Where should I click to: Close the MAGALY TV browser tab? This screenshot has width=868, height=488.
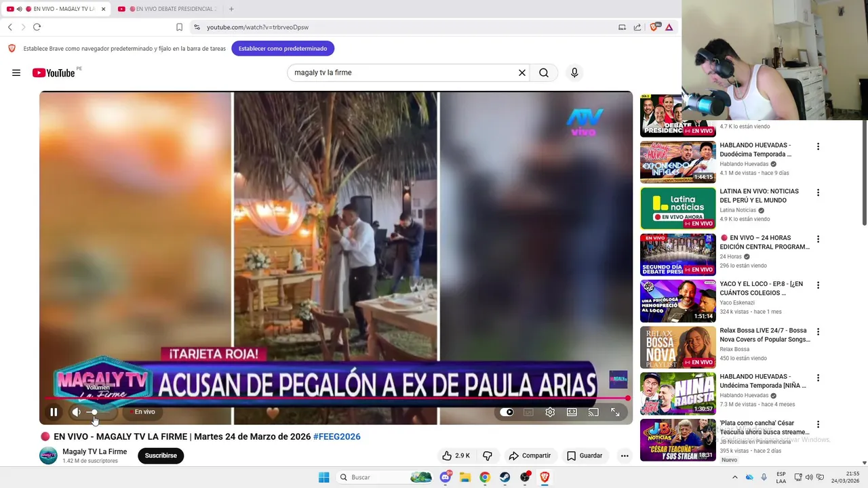[x=103, y=9]
